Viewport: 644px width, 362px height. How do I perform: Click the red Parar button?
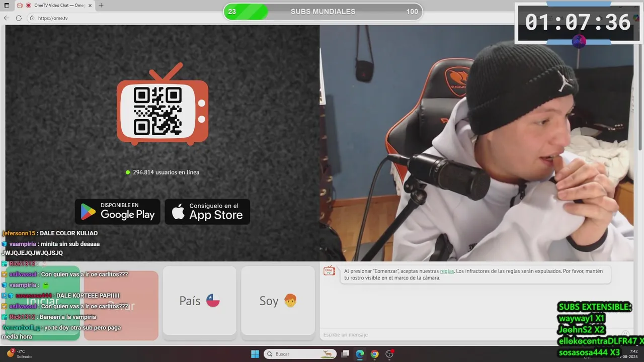(121, 305)
